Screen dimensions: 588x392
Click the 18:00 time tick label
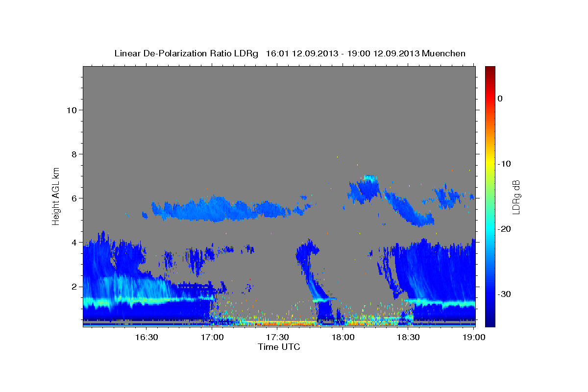[x=343, y=337]
